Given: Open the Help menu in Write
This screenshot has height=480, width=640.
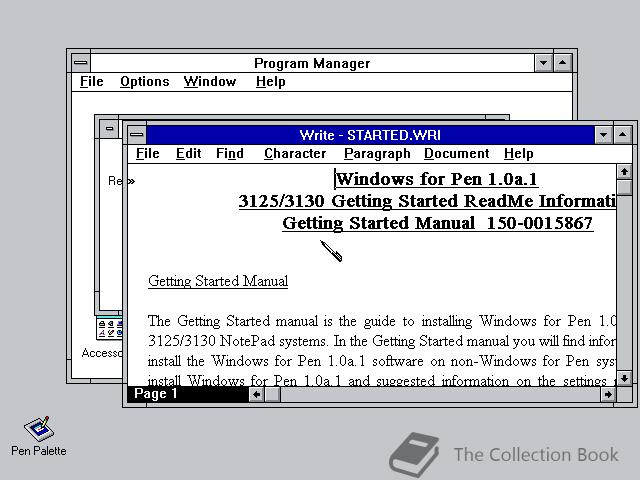Looking at the screenshot, I should 518,154.
